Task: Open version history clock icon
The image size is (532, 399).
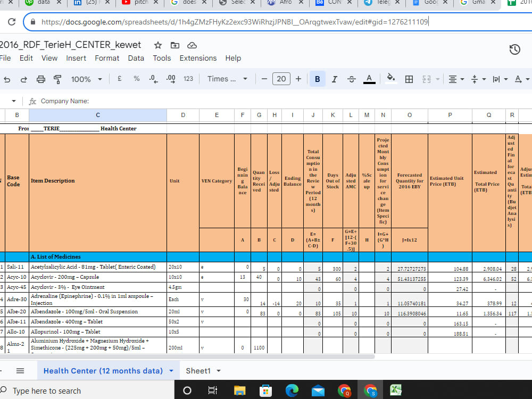Action: tap(514, 49)
